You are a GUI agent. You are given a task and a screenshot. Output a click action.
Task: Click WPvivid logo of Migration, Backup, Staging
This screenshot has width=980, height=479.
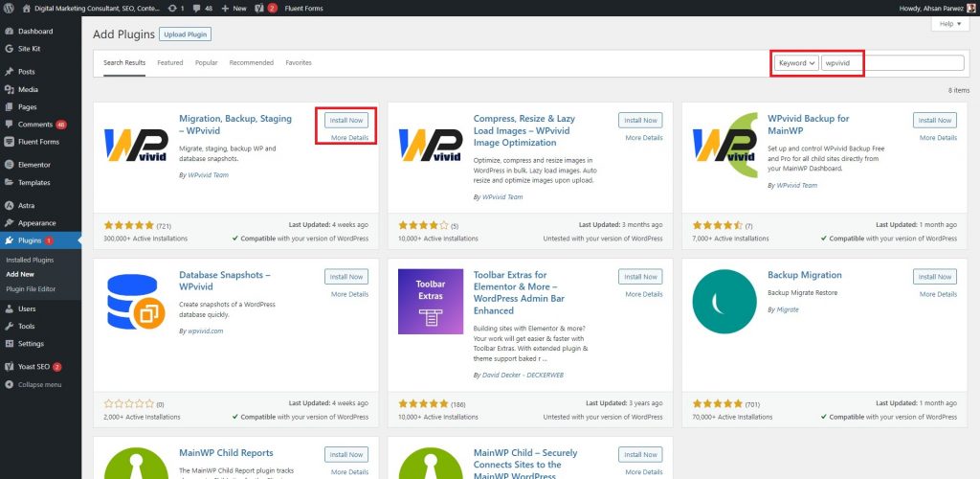[x=136, y=145]
